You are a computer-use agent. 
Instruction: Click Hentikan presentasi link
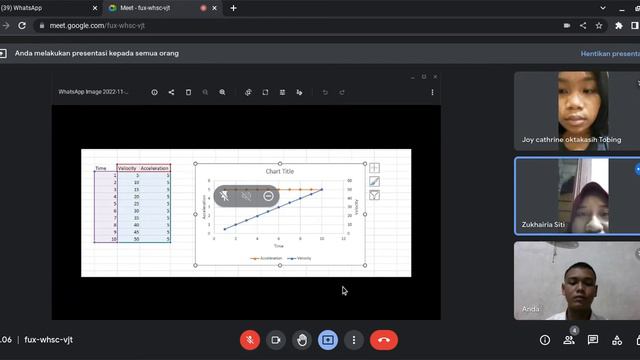pyautogui.click(x=610, y=53)
